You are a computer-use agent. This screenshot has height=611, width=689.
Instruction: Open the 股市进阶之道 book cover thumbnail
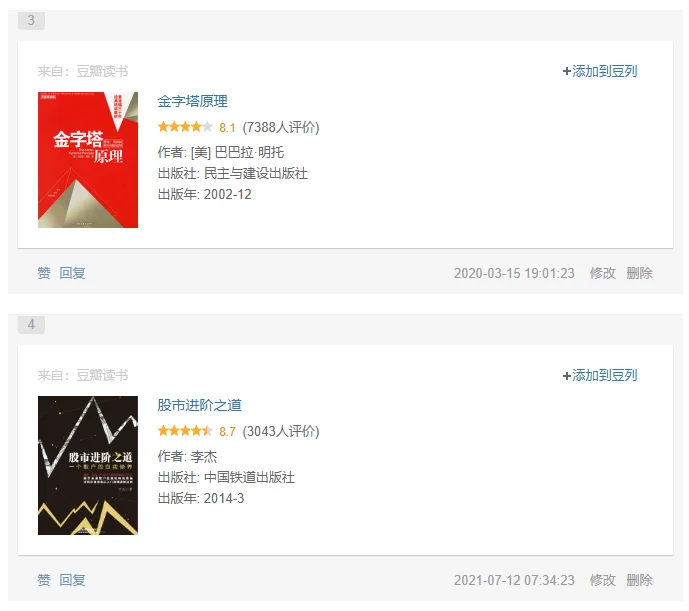pos(88,465)
